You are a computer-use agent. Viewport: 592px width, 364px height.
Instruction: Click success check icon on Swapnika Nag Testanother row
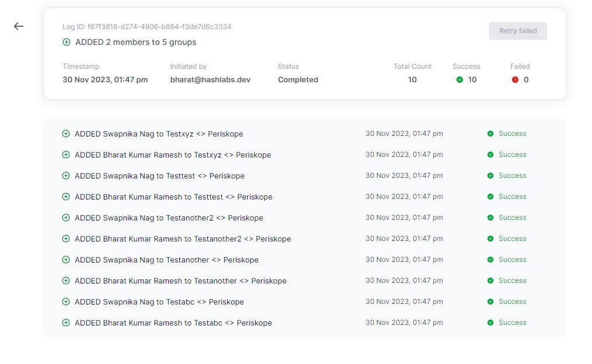pos(490,260)
